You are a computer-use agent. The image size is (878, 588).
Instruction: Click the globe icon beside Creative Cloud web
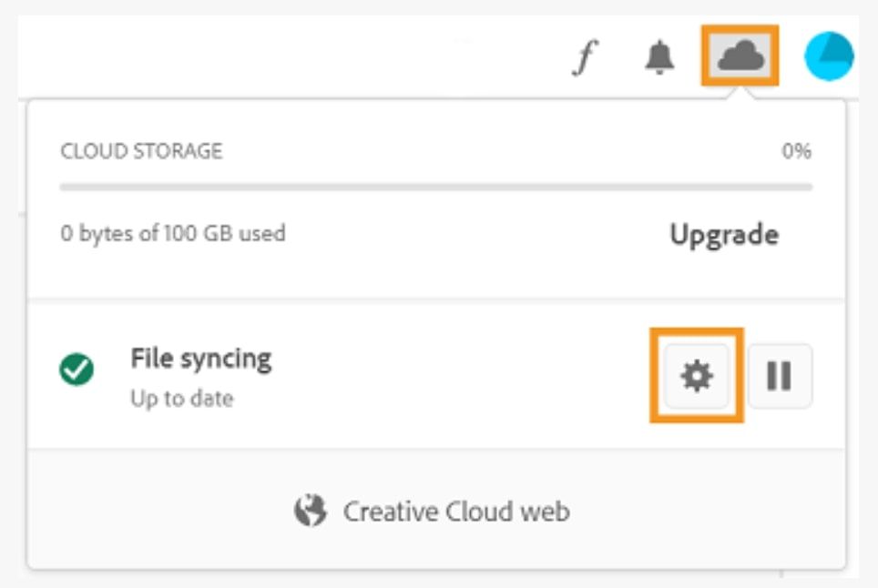(x=310, y=511)
